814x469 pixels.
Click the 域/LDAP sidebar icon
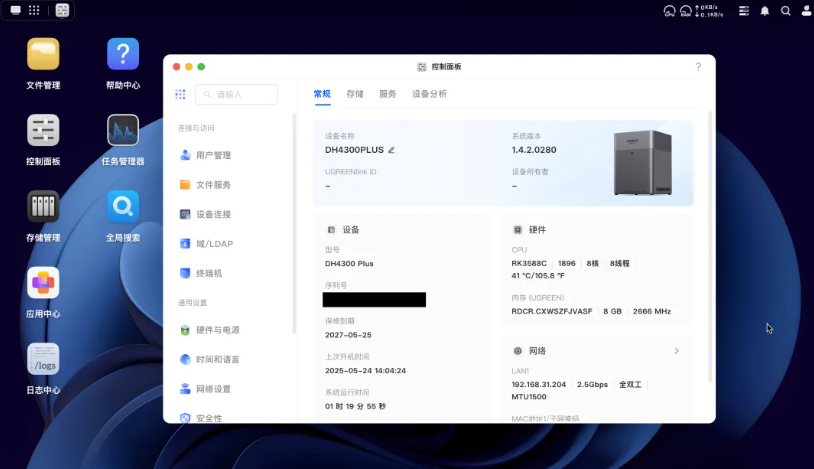(185, 244)
